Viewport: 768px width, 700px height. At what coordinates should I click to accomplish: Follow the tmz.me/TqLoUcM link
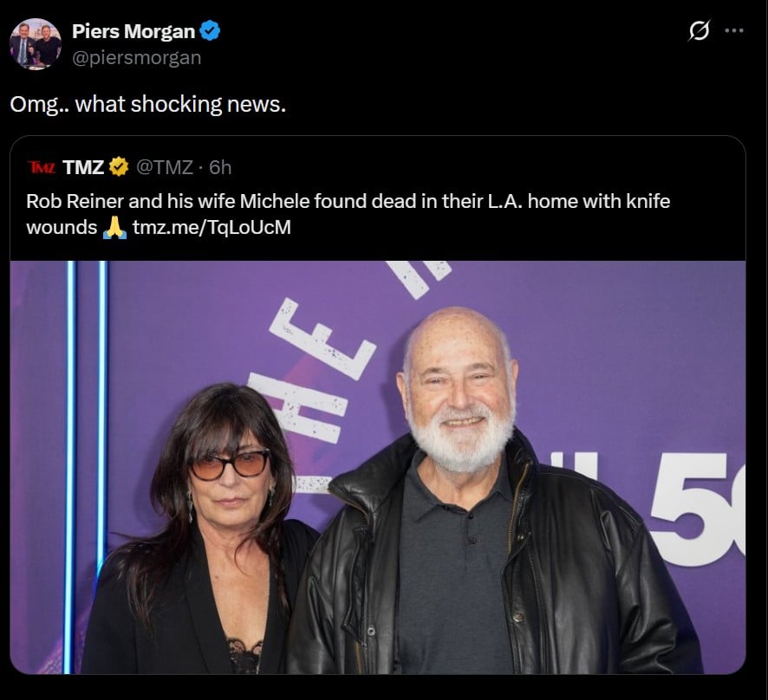coord(212,229)
